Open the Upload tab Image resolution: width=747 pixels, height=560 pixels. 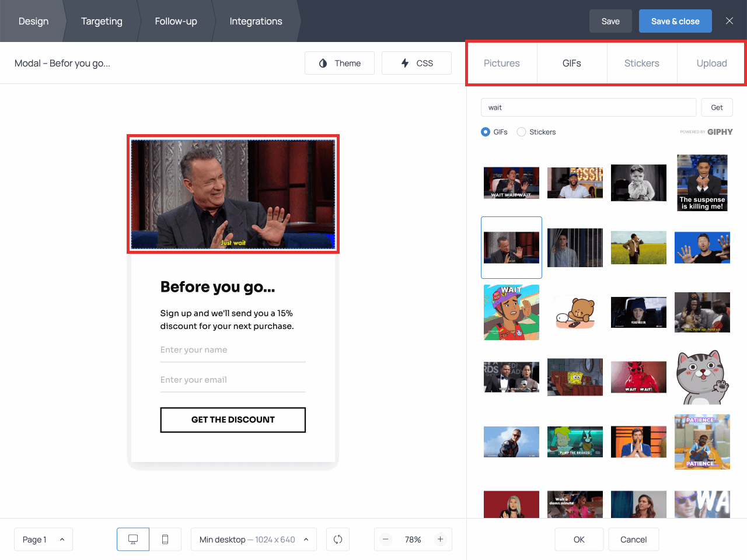[711, 63]
